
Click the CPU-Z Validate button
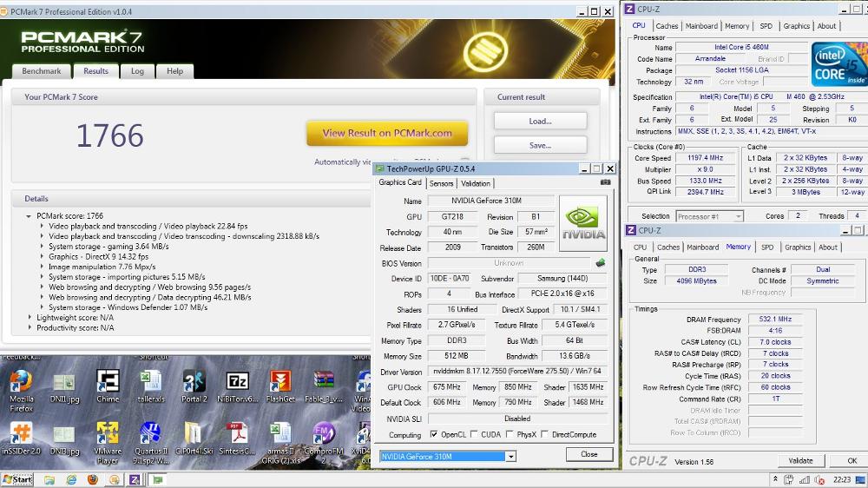[x=800, y=460]
